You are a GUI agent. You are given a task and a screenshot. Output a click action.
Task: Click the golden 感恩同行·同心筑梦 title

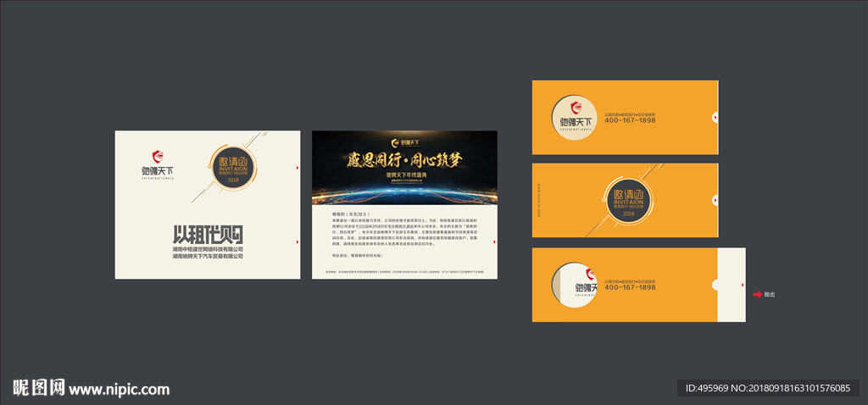(404, 160)
